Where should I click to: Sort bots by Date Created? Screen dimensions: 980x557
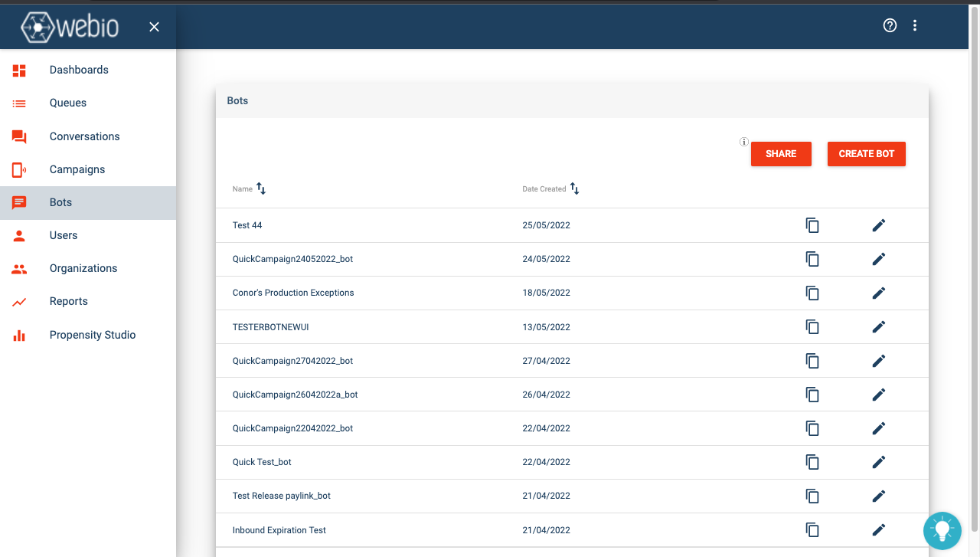point(574,188)
